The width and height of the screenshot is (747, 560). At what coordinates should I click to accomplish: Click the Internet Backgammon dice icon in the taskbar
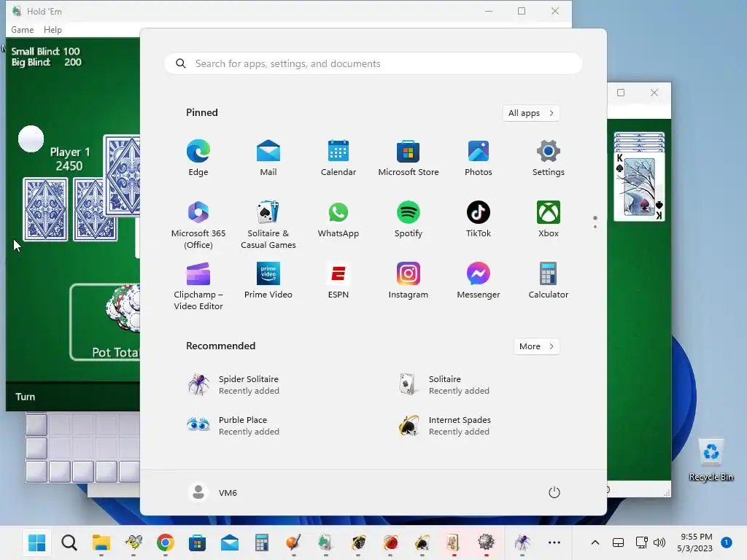(x=358, y=542)
